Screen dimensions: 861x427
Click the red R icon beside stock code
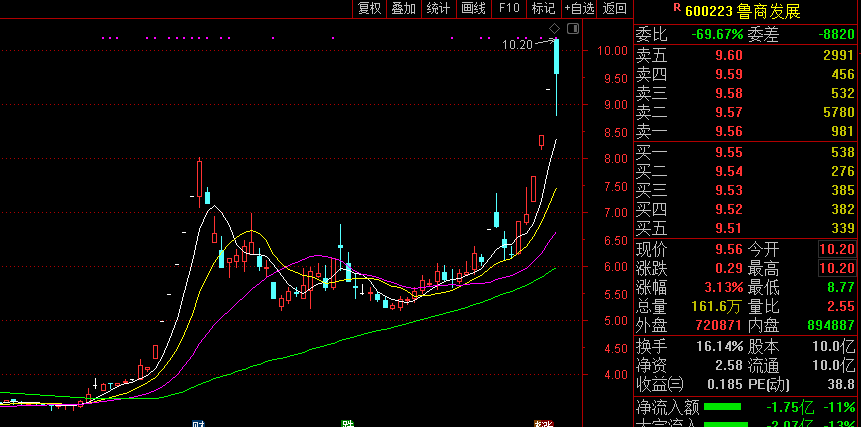pos(677,9)
